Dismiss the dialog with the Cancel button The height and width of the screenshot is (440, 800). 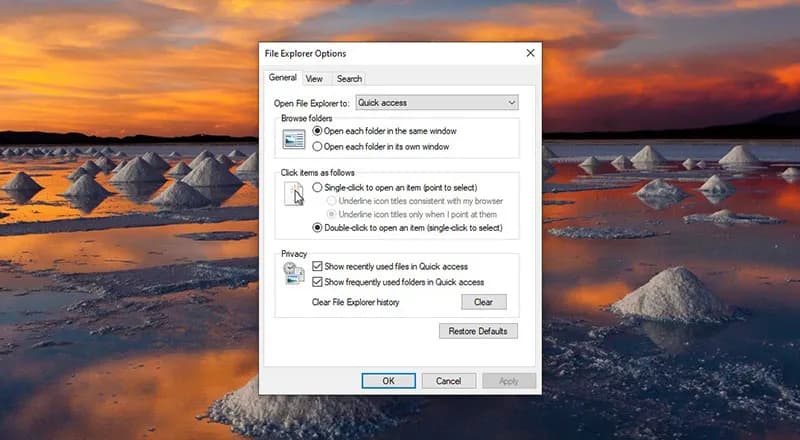coord(448,381)
